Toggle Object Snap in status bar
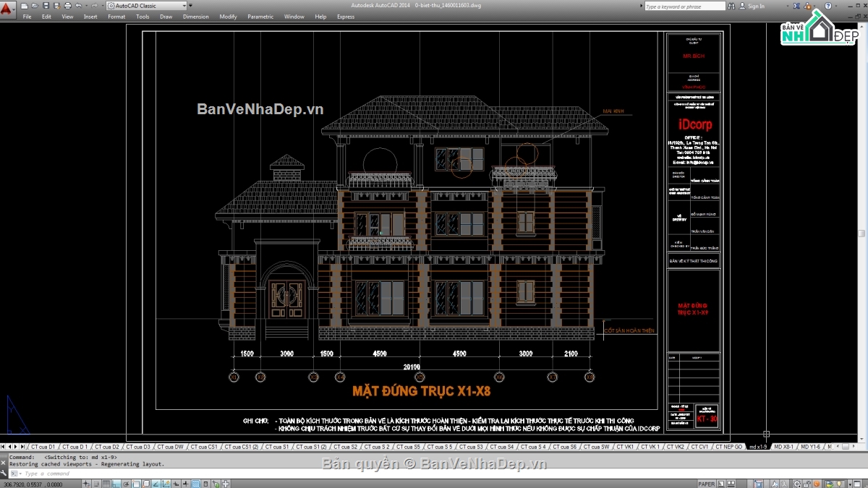 tap(136, 484)
